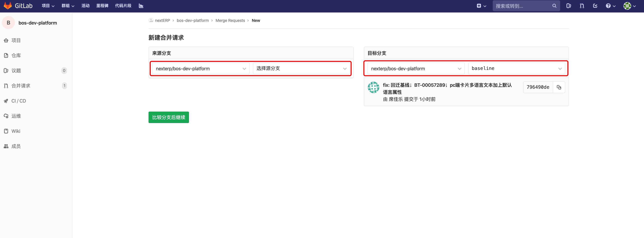Open the to-do list icon
This screenshot has height=238, width=644.
pyautogui.click(x=595, y=6)
